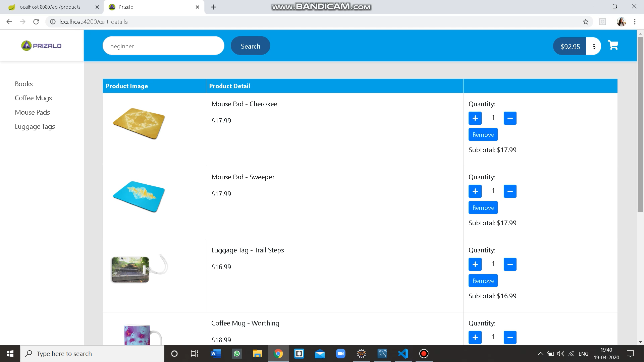
Task: Increase quantity of Mouse Pad - Cherokee
Action: click(475, 118)
